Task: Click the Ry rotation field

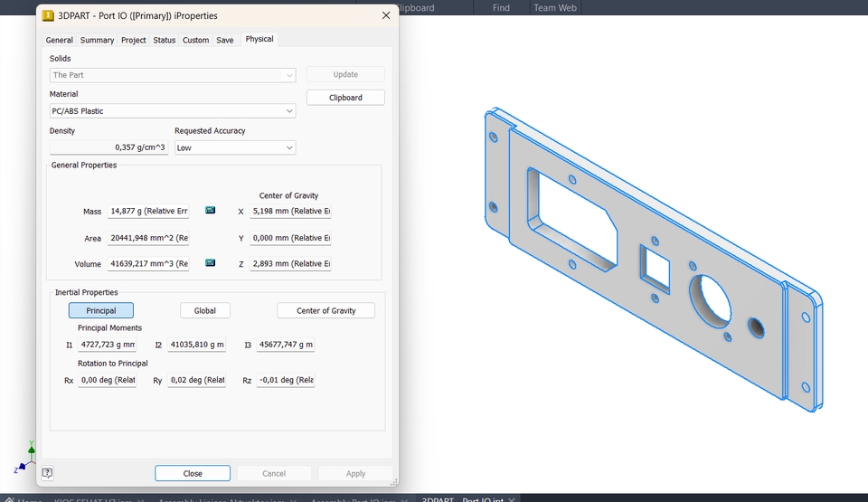Action: click(197, 380)
